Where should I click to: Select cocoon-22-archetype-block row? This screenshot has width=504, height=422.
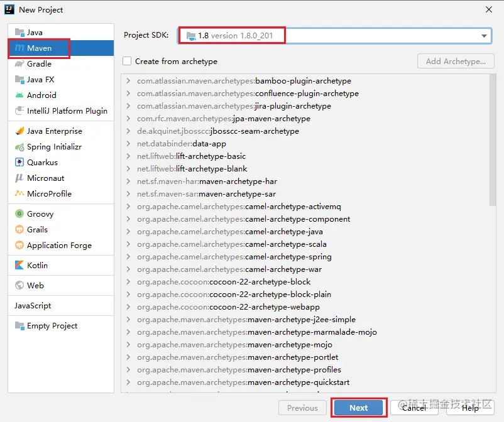[305, 282]
